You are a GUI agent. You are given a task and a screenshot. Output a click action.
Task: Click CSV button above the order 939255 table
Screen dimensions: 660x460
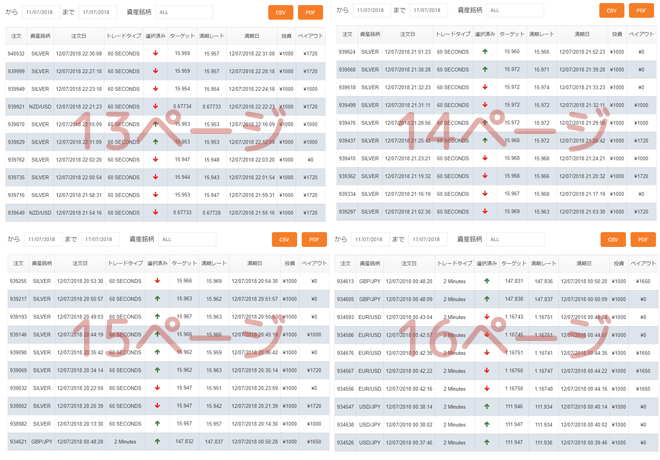(x=285, y=239)
